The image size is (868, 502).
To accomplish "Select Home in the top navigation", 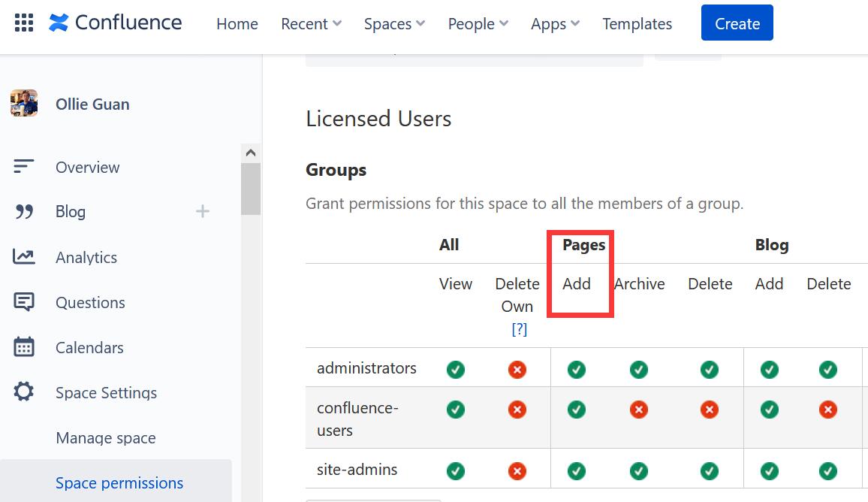I will (237, 23).
